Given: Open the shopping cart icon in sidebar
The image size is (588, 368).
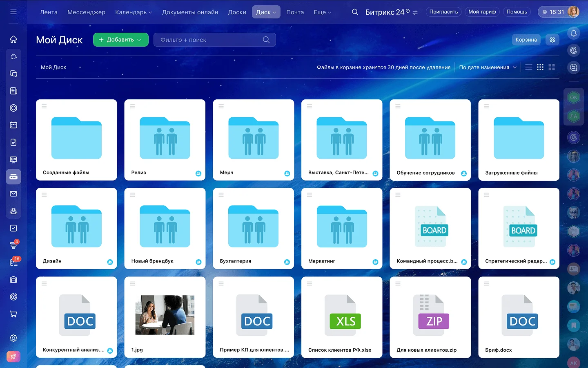Looking at the screenshot, I should coord(13,314).
